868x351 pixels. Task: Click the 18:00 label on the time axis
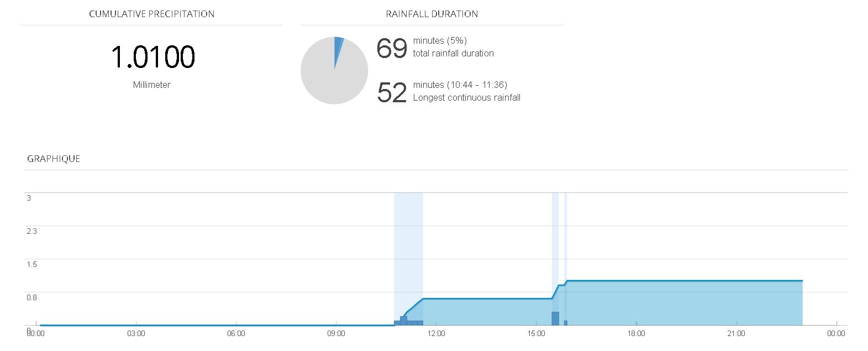(636, 333)
